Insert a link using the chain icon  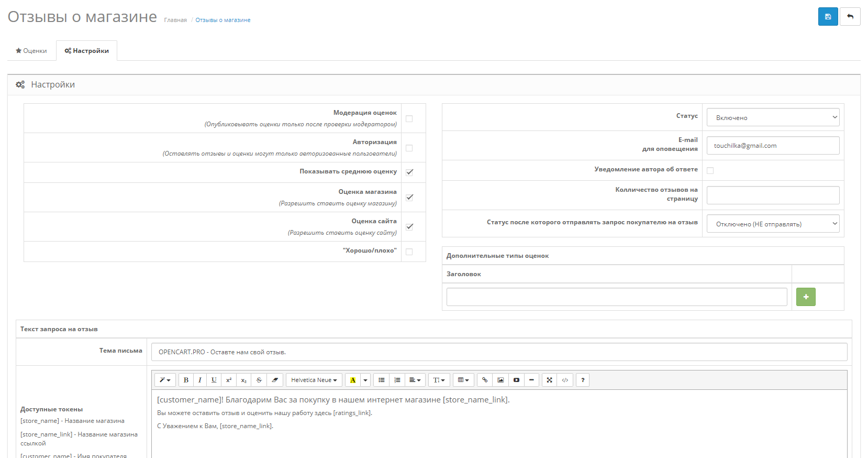pos(485,380)
